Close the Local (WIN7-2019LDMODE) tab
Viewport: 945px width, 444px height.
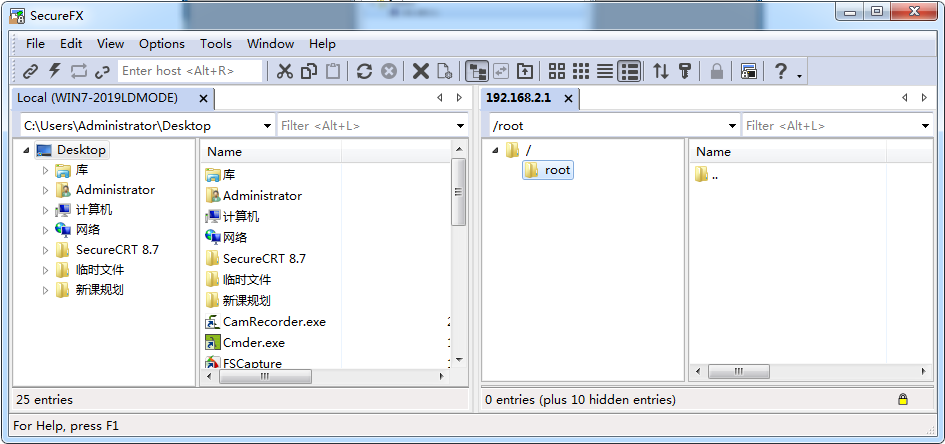(203, 98)
